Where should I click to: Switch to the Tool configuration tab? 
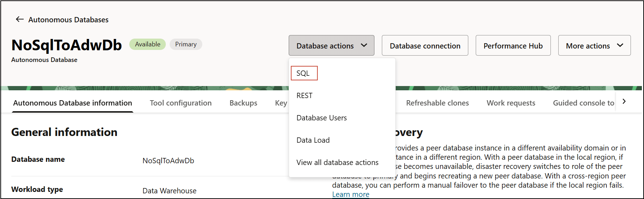click(181, 103)
